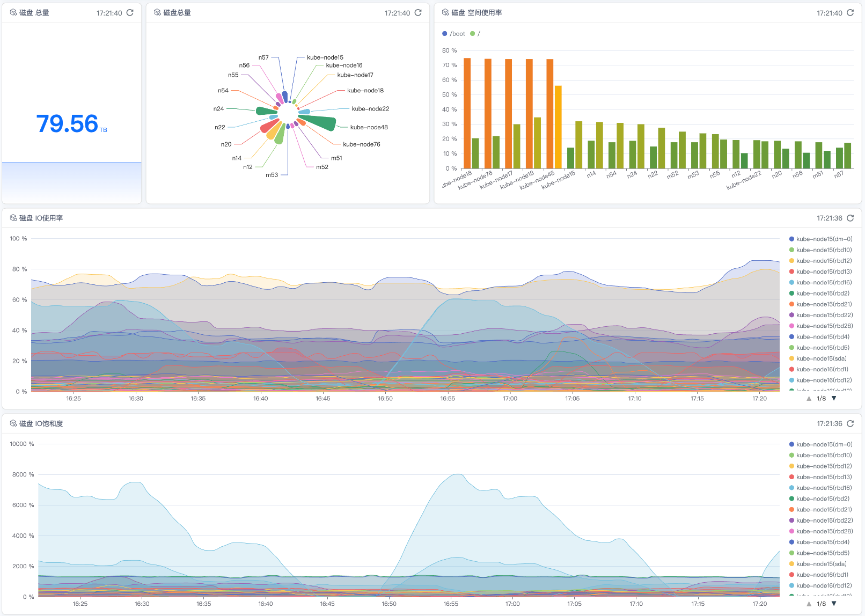Go to next legend page in IO使用率
Screen dimensions: 865x616
[x=834, y=399]
